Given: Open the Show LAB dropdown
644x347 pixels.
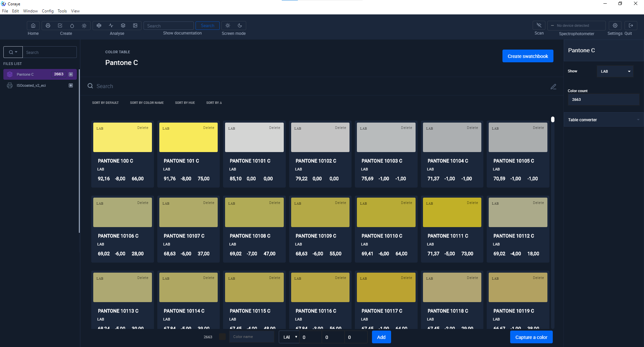Looking at the screenshot, I should click(615, 71).
